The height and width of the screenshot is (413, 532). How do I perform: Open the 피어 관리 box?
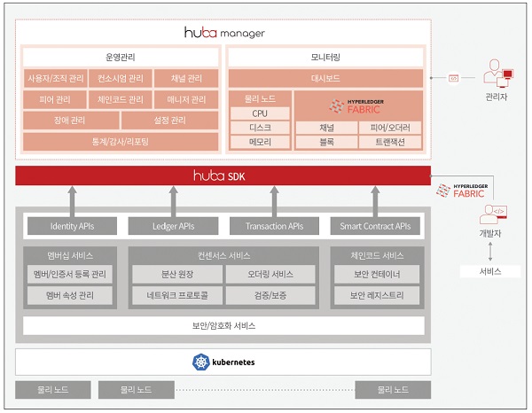(55, 99)
